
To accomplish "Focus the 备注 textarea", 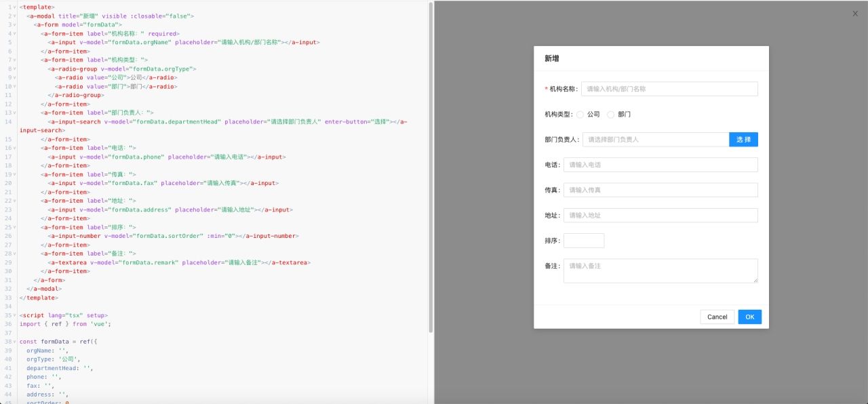I will [x=661, y=269].
